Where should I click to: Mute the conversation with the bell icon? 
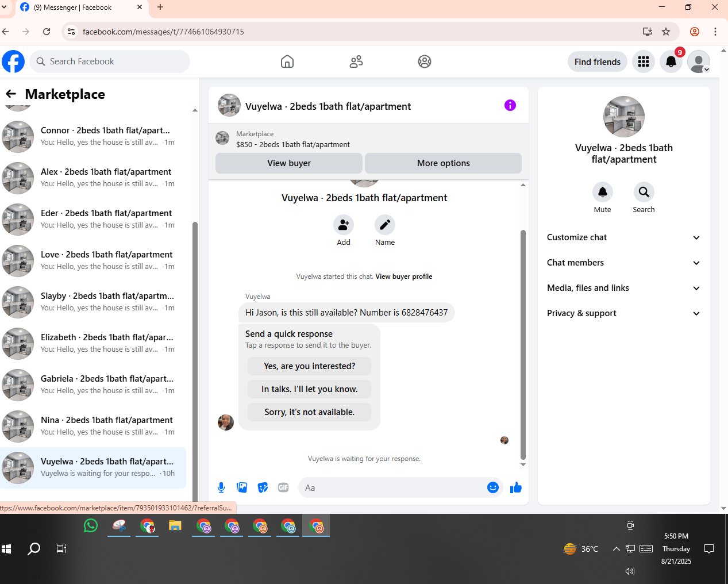[x=603, y=192]
